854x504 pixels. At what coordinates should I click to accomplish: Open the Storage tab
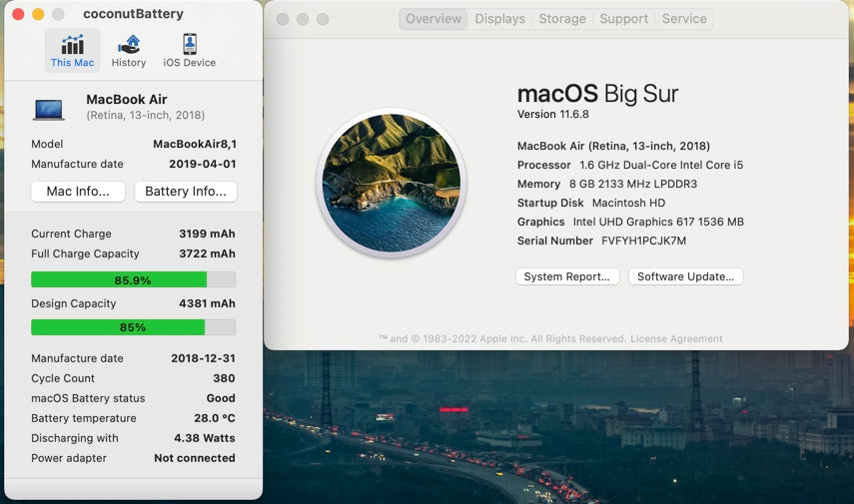pyautogui.click(x=562, y=19)
